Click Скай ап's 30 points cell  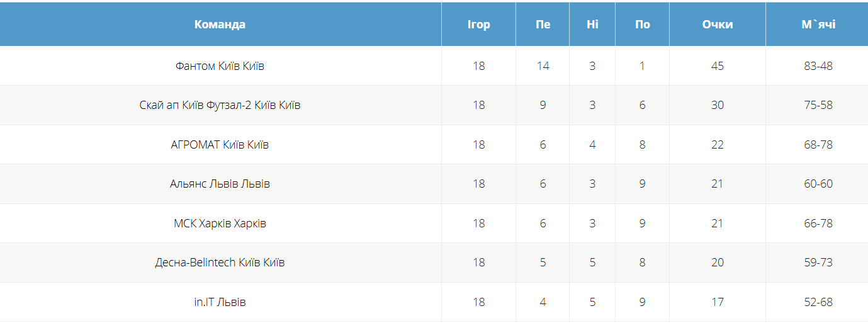[718, 105]
